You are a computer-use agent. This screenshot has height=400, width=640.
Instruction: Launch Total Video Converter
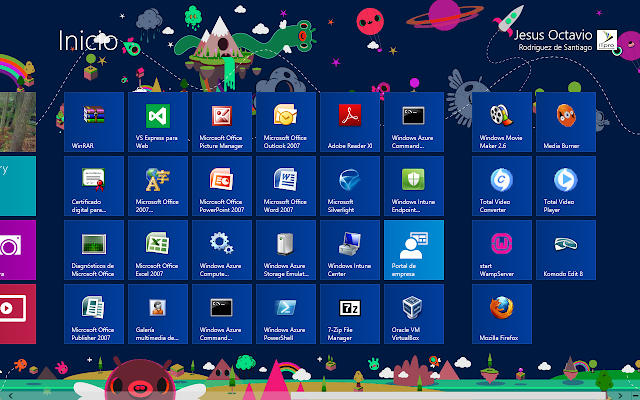[x=502, y=186]
